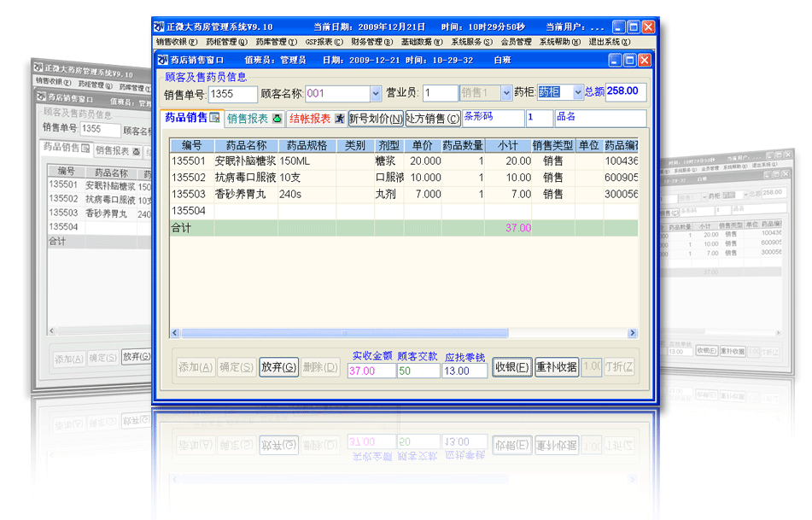Viewport: 812px width, 520px height.
Task: Close the 药店销售窗口 sub-window
Action: 644,61
